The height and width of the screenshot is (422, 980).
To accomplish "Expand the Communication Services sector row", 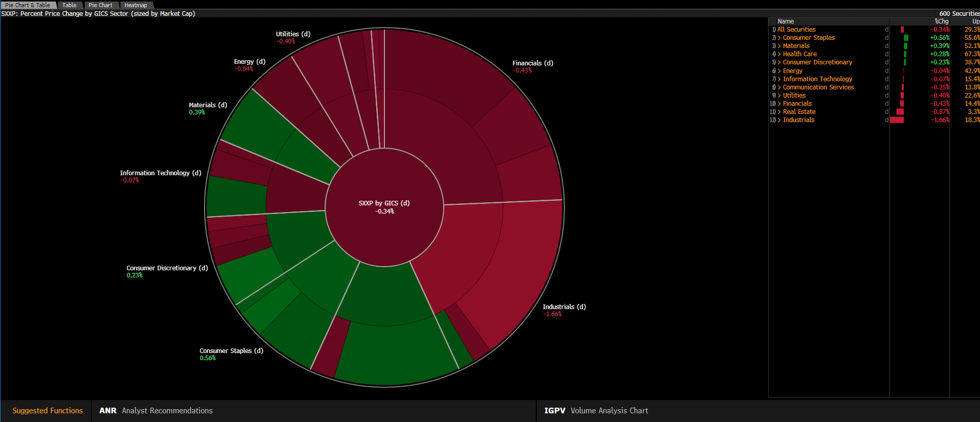I will click(780, 87).
